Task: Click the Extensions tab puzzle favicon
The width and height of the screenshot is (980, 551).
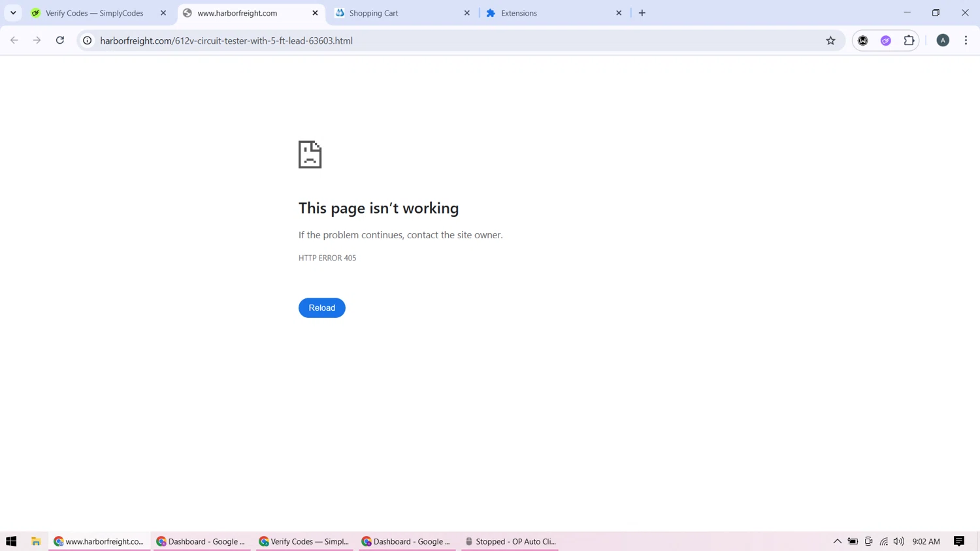Action: click(x=491, y=13)
